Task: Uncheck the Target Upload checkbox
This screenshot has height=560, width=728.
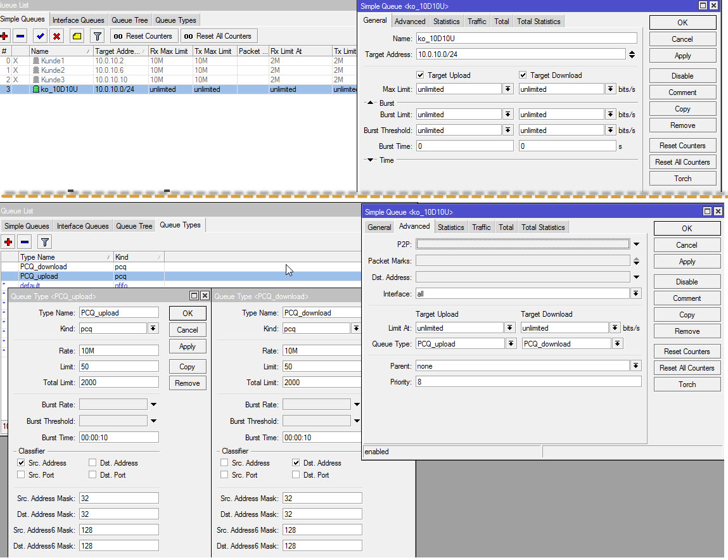Action: click(x=420, y=75)
